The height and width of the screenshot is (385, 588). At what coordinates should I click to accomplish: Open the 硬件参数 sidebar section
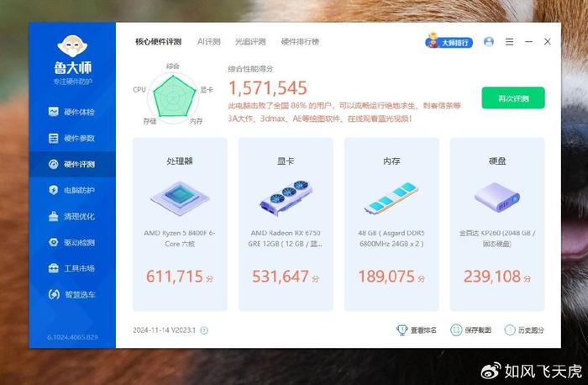point(72,138)
